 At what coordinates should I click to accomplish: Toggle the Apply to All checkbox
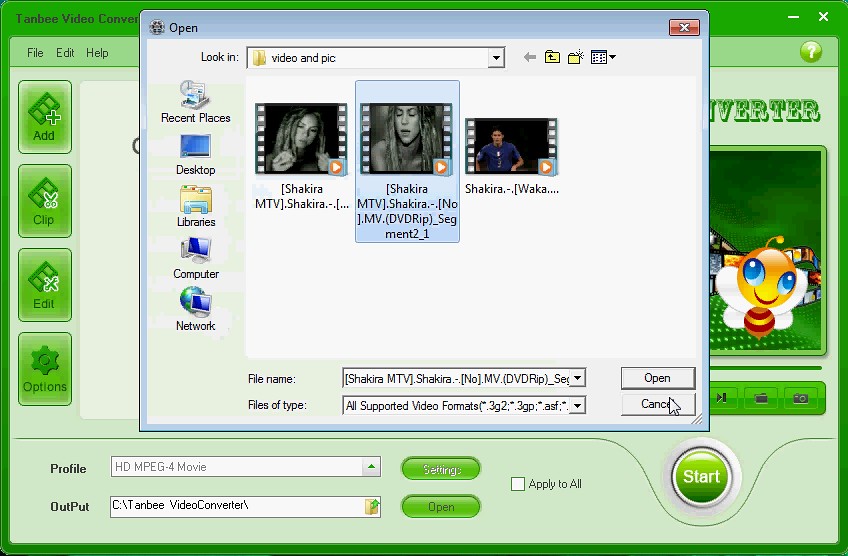[x=518, y=484]
